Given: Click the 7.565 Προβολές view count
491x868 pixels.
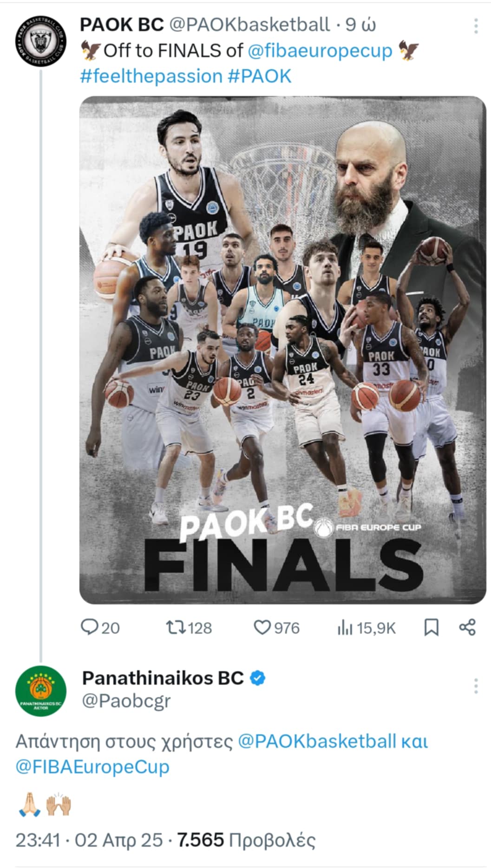Looking at the screenshot, I should 246,840.
